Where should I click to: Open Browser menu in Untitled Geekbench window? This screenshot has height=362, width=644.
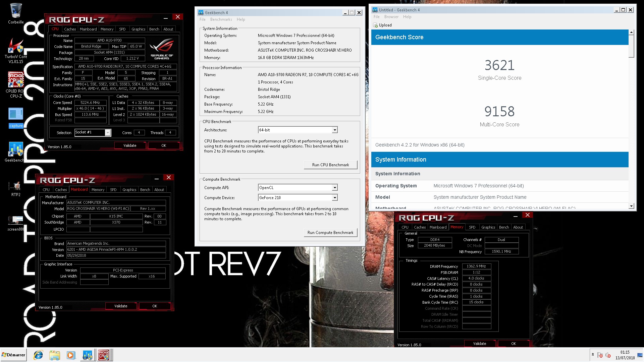coord(391,17)
